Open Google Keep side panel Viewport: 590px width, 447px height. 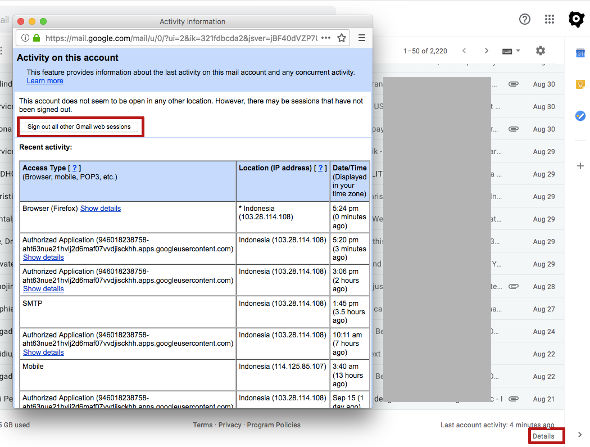580,84
